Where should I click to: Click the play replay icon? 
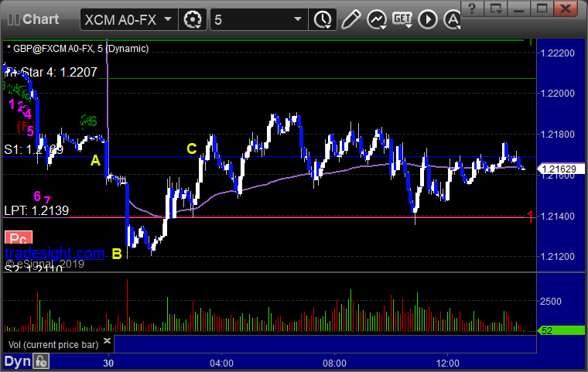[x=428, y=19]
